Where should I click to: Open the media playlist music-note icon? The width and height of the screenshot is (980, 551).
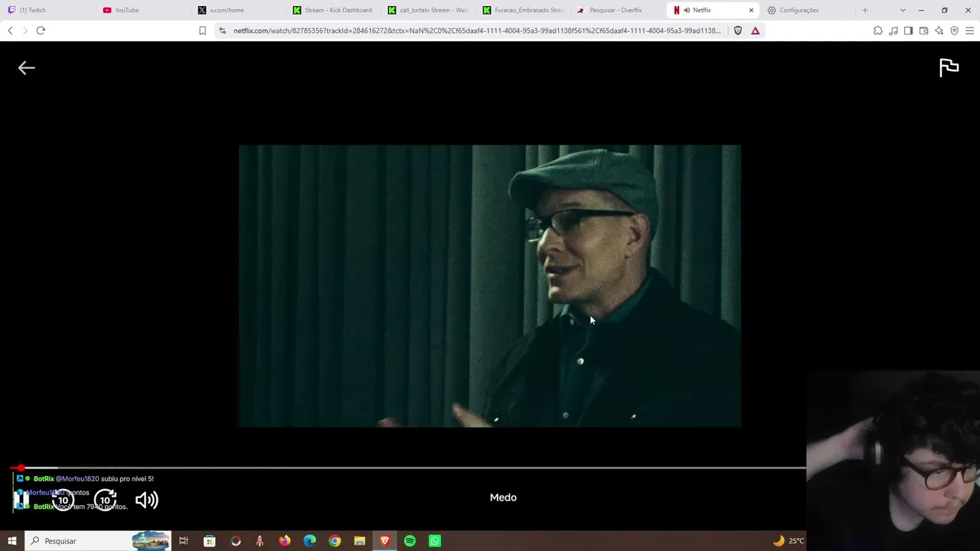(x=893, y=31)
